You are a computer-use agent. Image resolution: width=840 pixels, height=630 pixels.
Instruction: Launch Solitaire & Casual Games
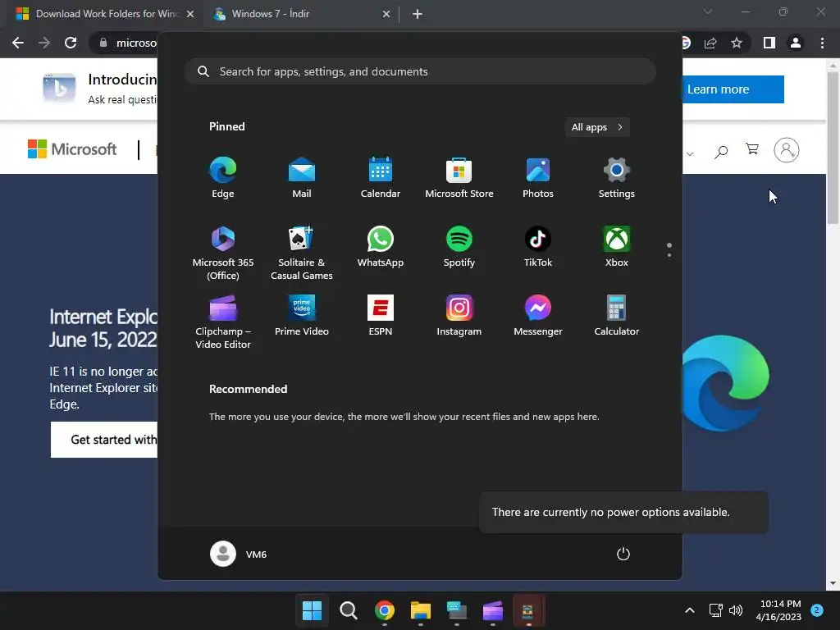302,253
